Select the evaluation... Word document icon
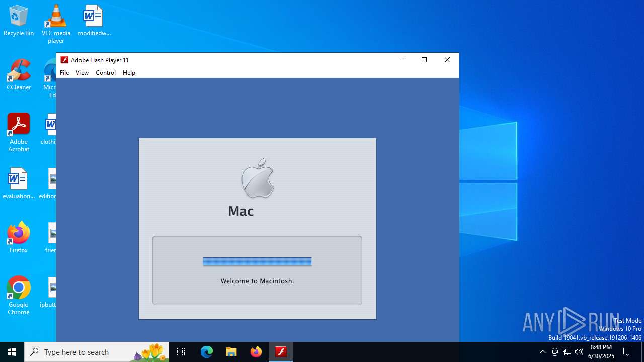This screenshot has width=644, height=362. click(x=19, y=184)
